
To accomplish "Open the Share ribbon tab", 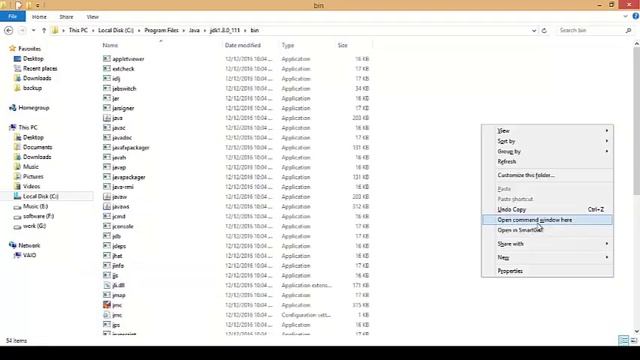I will (66, 17).
